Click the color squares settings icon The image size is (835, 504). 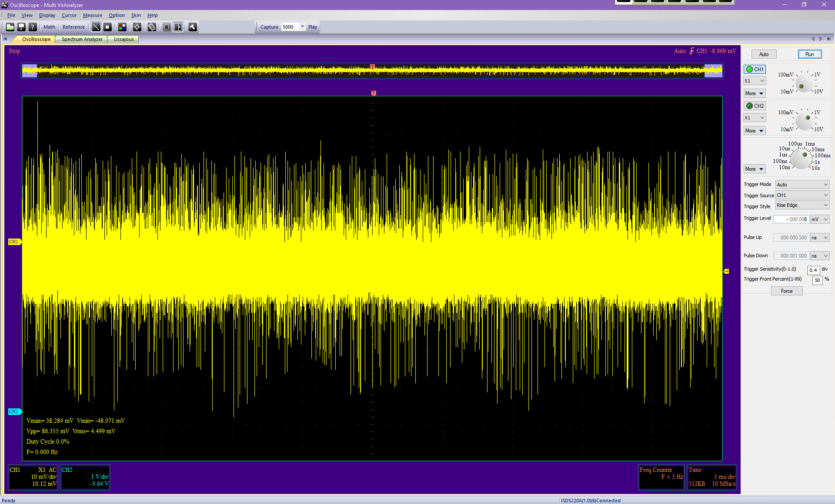122,27
